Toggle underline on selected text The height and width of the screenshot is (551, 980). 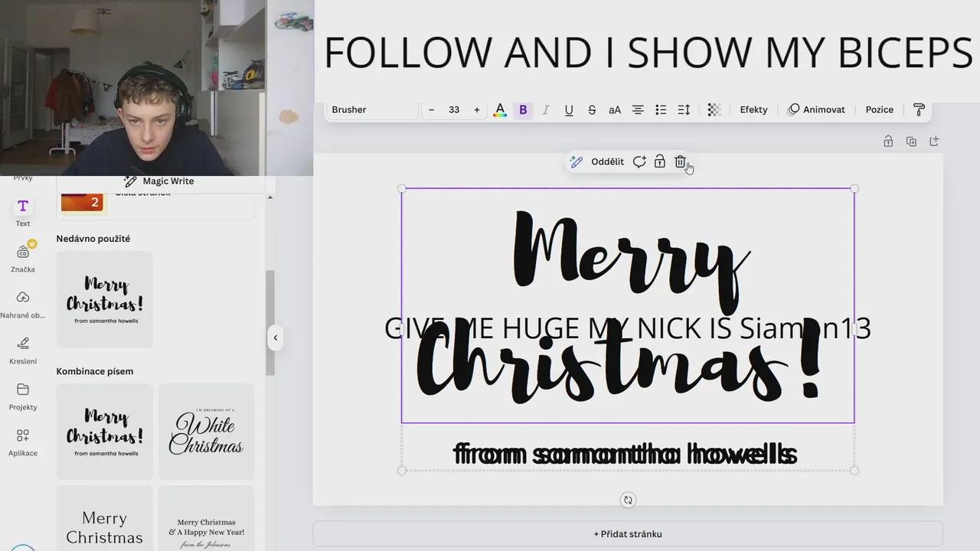coord(569,110)
